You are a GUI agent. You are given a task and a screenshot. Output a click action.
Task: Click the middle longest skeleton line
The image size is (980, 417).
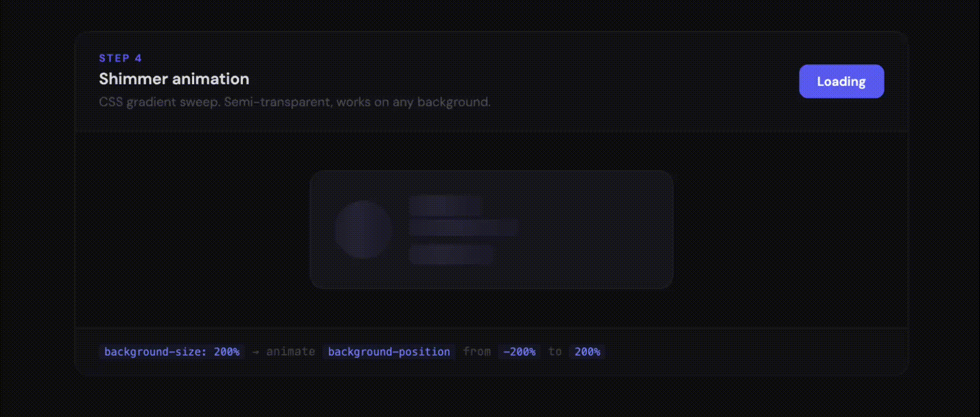pos(463,228)
